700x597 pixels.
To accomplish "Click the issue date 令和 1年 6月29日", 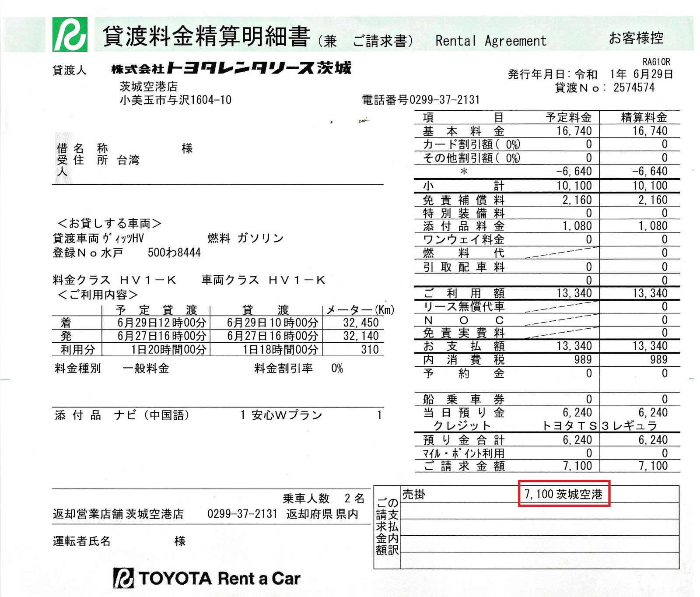I will point(623,74).
